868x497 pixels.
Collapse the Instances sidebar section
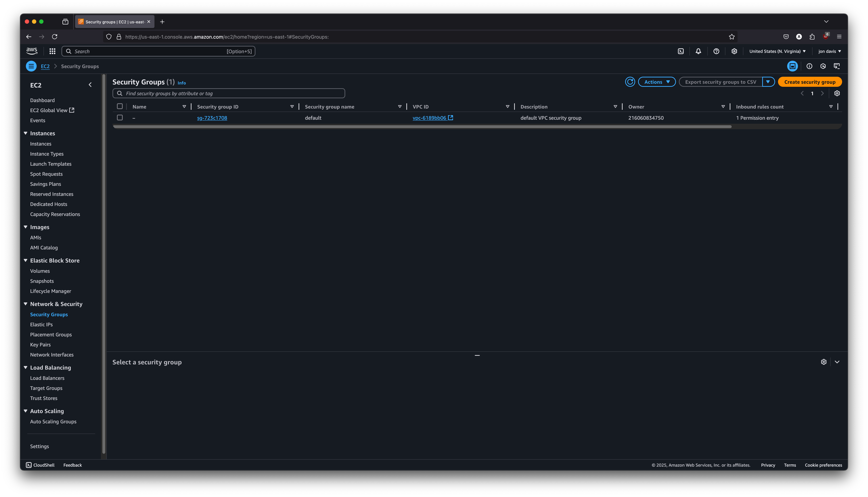pyautogui.click(x=25, y=133)
